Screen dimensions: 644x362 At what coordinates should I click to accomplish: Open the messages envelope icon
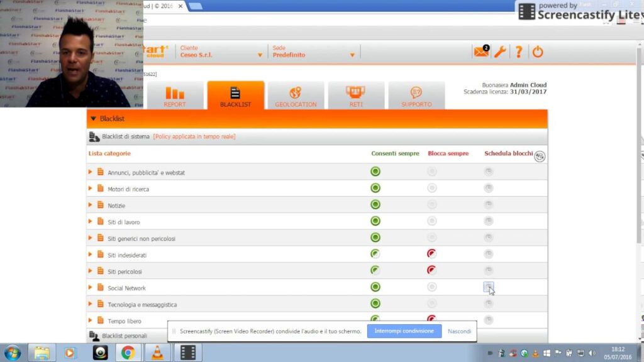pos(481,52)
